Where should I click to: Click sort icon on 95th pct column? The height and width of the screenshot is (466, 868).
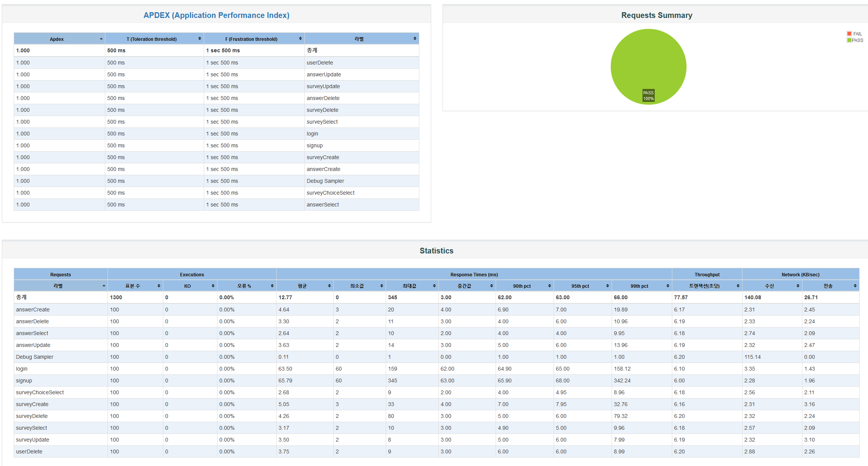(x=607, y=286)
